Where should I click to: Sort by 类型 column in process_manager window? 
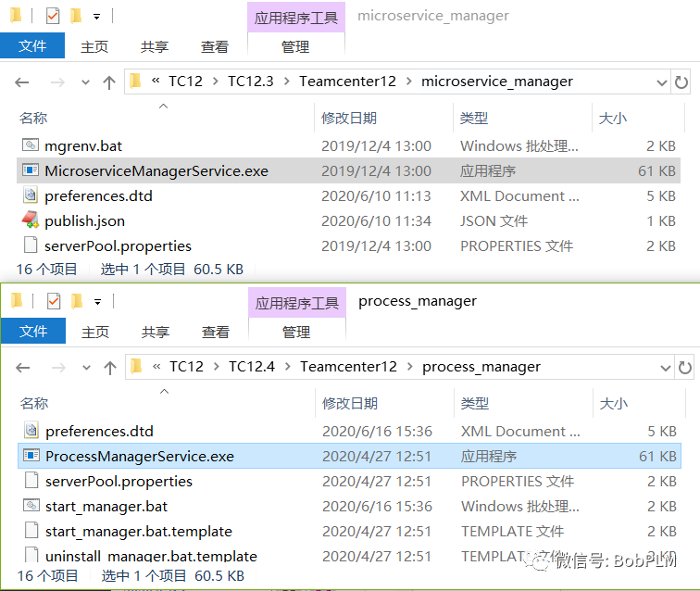click(475, 403)
